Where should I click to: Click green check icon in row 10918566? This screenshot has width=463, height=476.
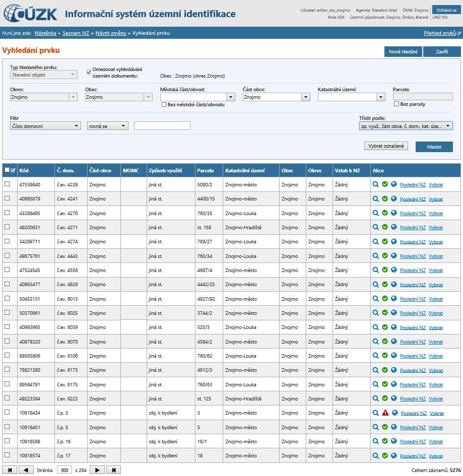pyautogui.click(x=385, y=441)
